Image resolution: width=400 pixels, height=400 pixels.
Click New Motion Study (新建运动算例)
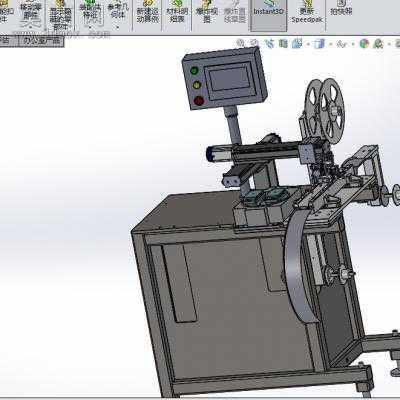(x=147, y=13)
